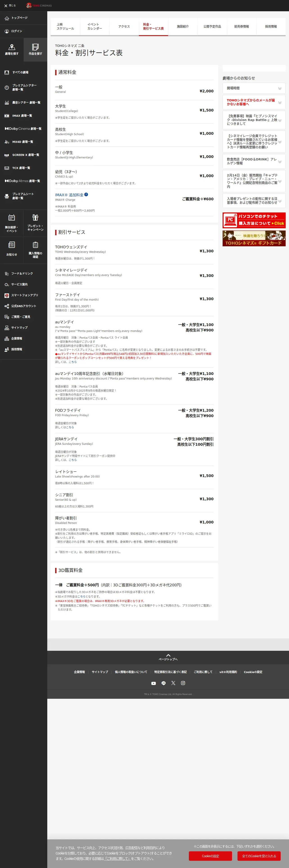Viewport: 289px width, 868px height.
Task: Open ご利用に際して link in cookie banner
Action: tap(118, 859)
